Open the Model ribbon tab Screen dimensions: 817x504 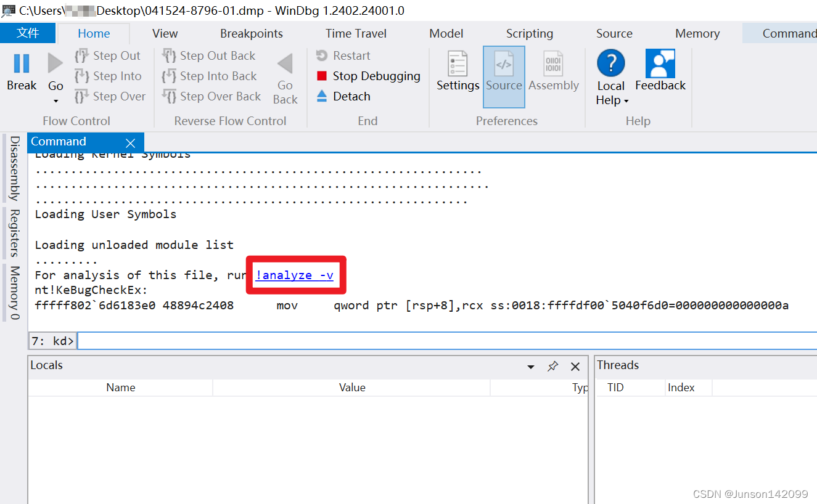446,33
